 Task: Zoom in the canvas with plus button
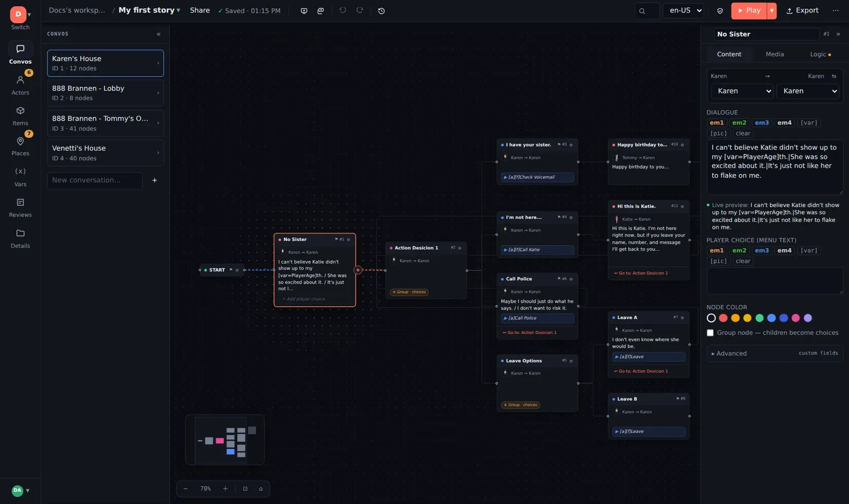(x=225, y=489)
